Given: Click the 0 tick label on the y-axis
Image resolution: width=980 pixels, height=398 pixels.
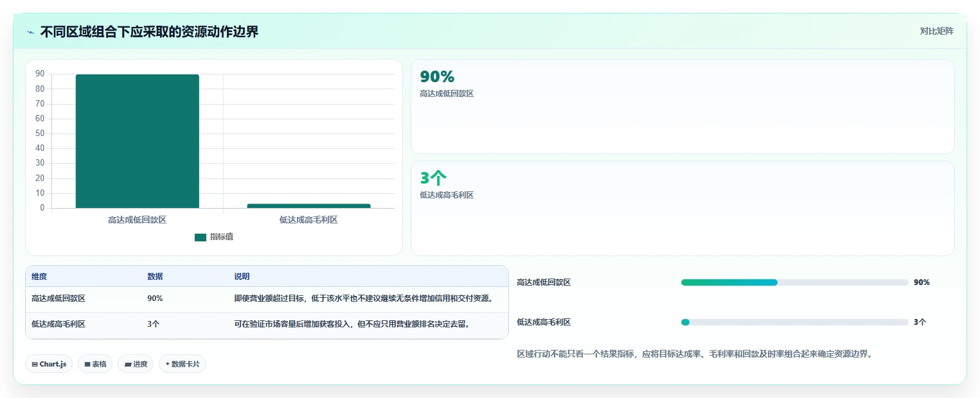Looking at the screenshot, I should coord(42,208).
